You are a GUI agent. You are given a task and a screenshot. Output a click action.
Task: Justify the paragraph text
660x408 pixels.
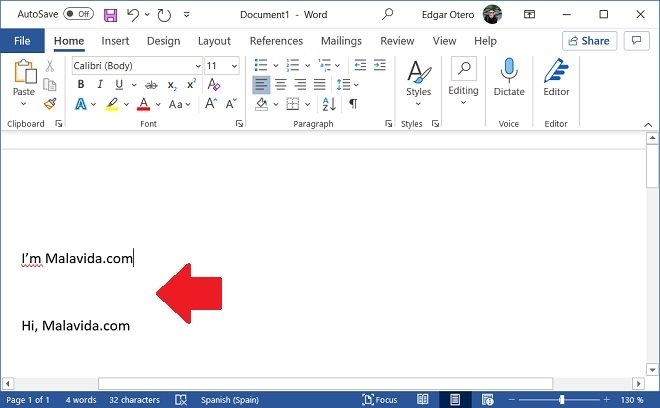pos(319,85)
